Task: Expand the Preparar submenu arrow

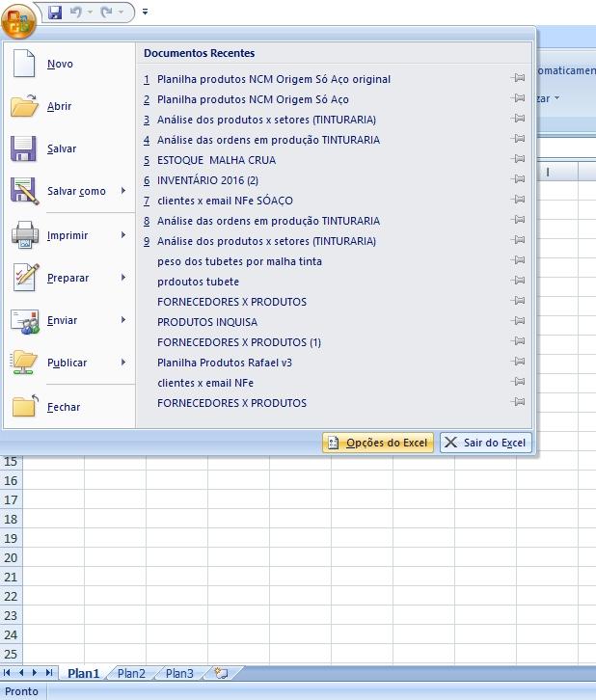Action: click(x=123, y=278)
